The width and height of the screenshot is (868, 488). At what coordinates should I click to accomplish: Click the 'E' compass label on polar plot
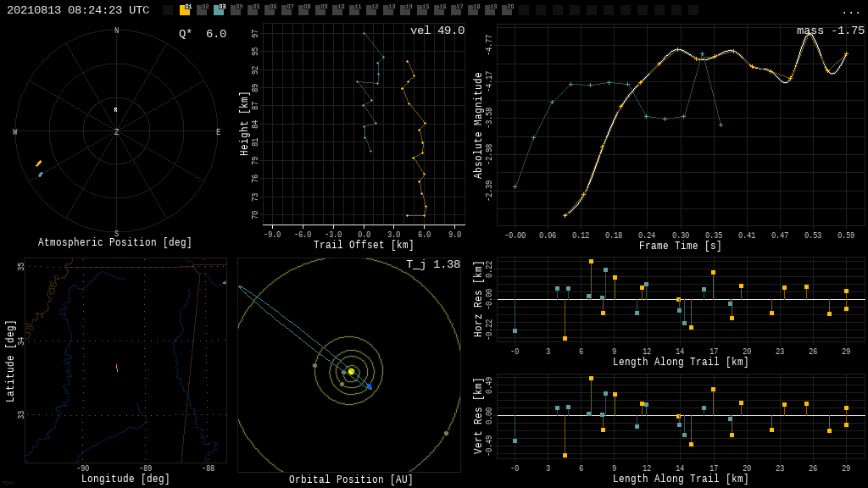(x=218, y=131)
